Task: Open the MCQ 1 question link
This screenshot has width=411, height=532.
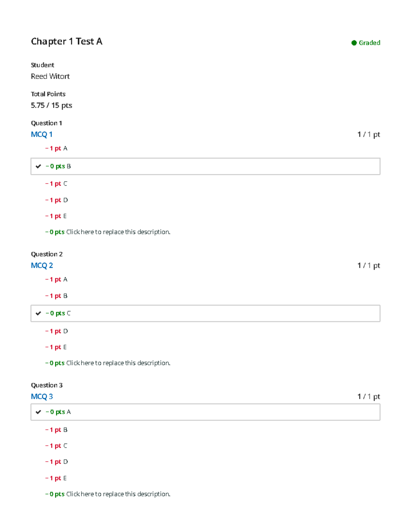Action: point(42,134)
